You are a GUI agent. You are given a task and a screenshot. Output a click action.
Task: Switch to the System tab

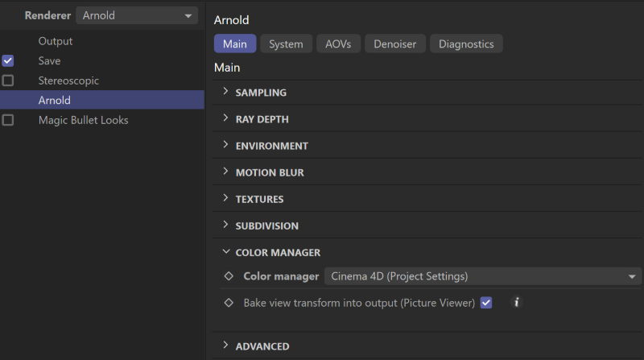286,44
